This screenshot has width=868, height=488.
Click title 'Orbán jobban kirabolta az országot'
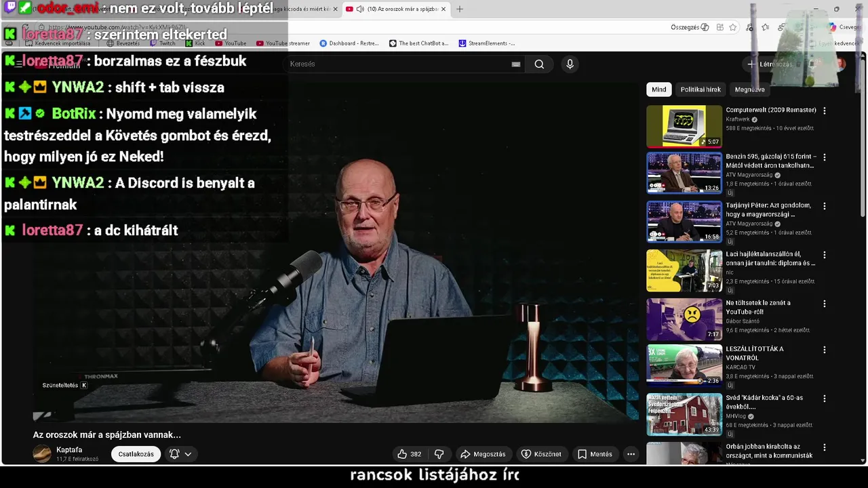[x=769, y=451]
